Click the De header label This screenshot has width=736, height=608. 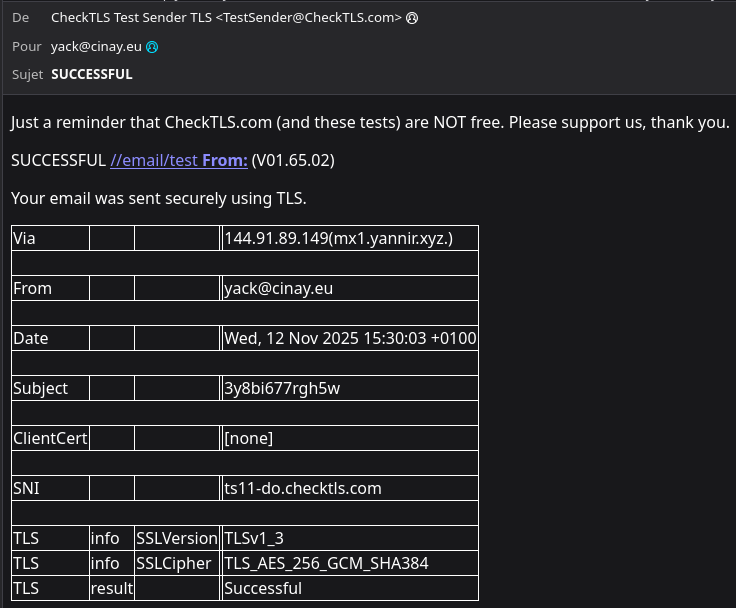[20, 18]
